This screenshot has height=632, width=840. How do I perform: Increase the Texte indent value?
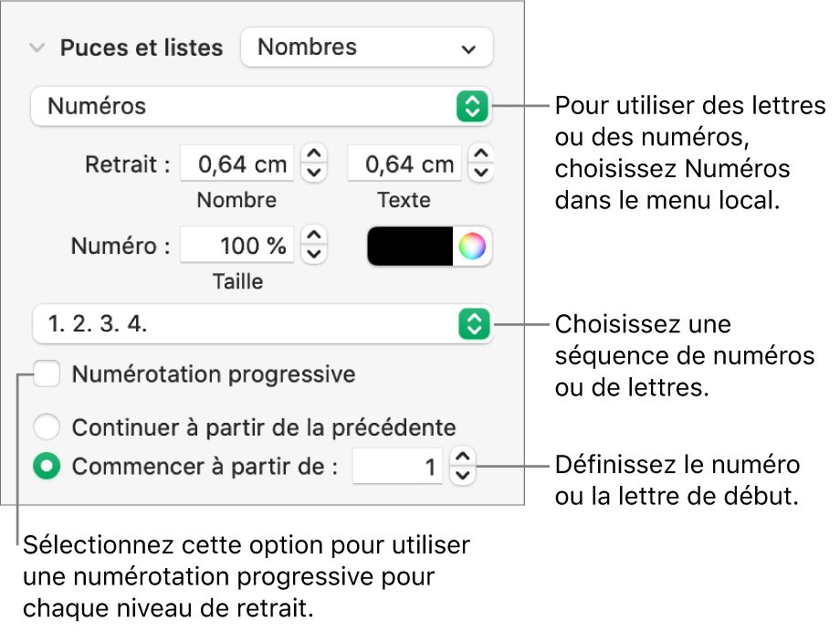pos(482,155)
